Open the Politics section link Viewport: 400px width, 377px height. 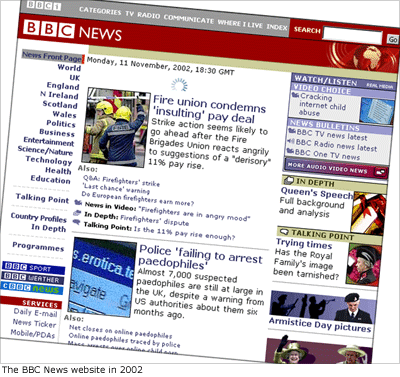(x=61, y=123)
